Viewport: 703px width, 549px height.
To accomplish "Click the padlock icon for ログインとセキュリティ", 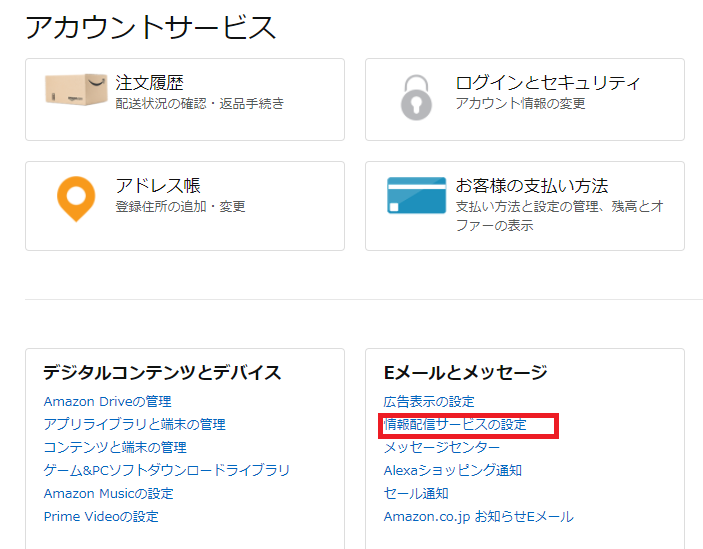I will tap(416, 97).
